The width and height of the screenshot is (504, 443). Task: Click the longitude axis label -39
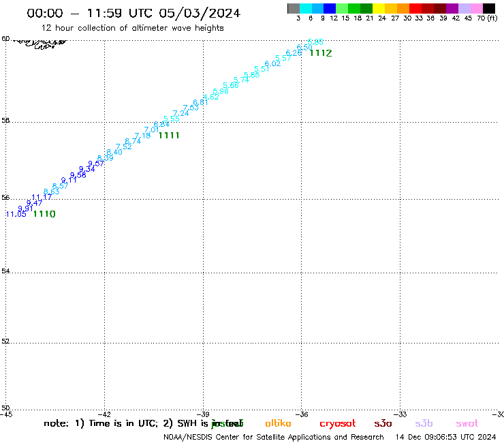203,414
